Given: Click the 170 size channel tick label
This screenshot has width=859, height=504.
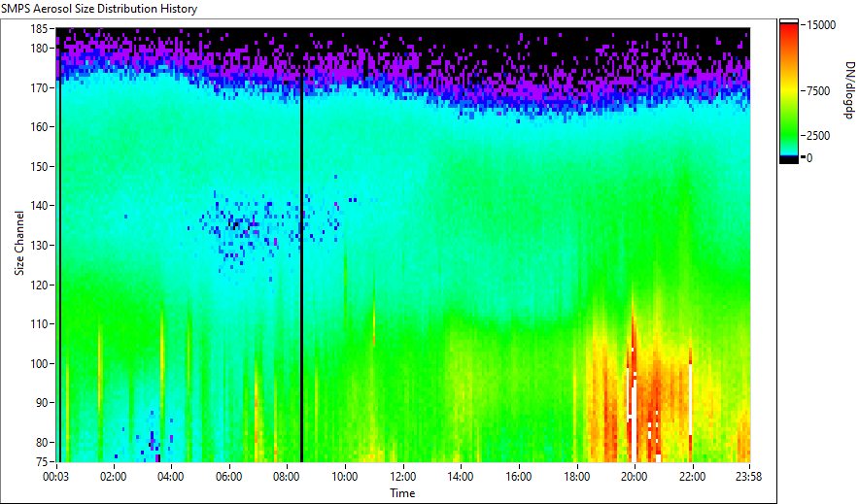Looking at the screenshot, I should click(x=40, y=87).
